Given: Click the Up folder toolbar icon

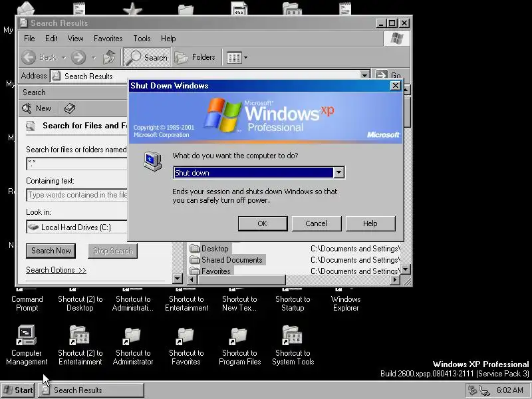Looking at the screenshot, I should click(x=109, y=57).
